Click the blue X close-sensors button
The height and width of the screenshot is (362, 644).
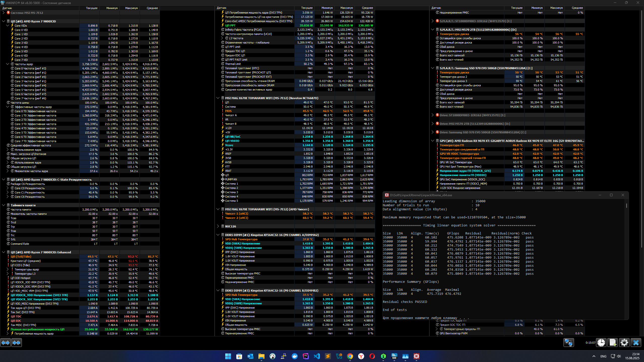[636, 342]
